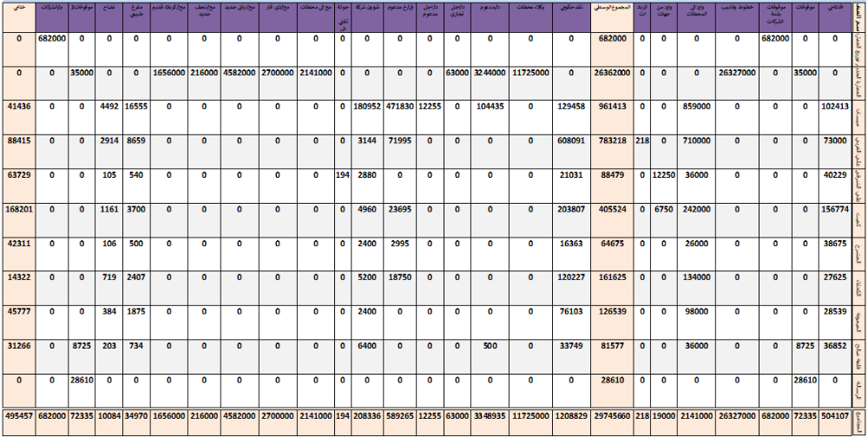The height and width of the screenshot is (437, 868).
Task: Click the cell showing 156774
Action: tap(835, 219)
